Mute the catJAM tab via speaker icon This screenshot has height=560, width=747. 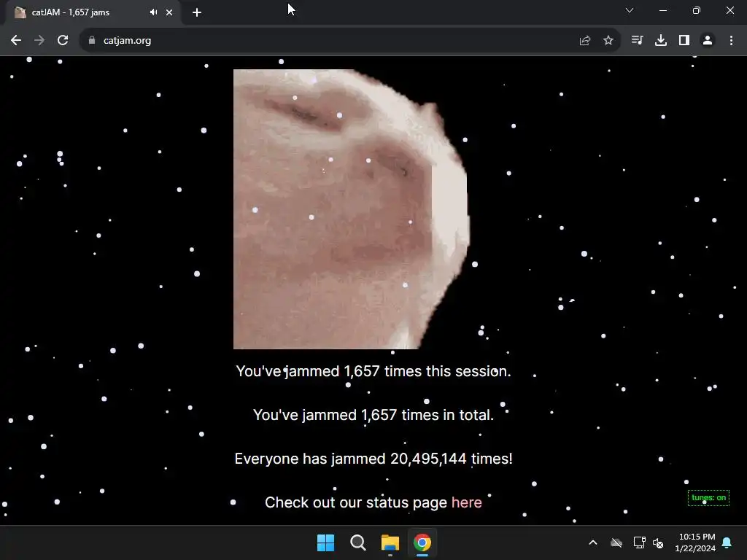[153, 12]
